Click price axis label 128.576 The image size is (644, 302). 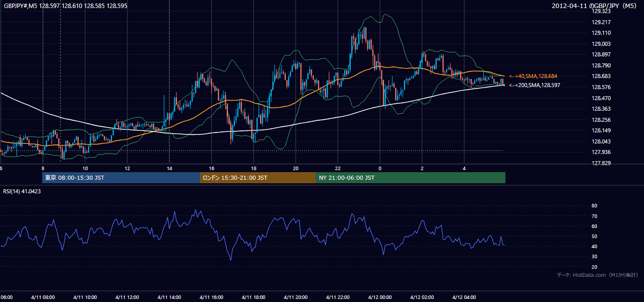pyautogui.click(x=601, y=87)
